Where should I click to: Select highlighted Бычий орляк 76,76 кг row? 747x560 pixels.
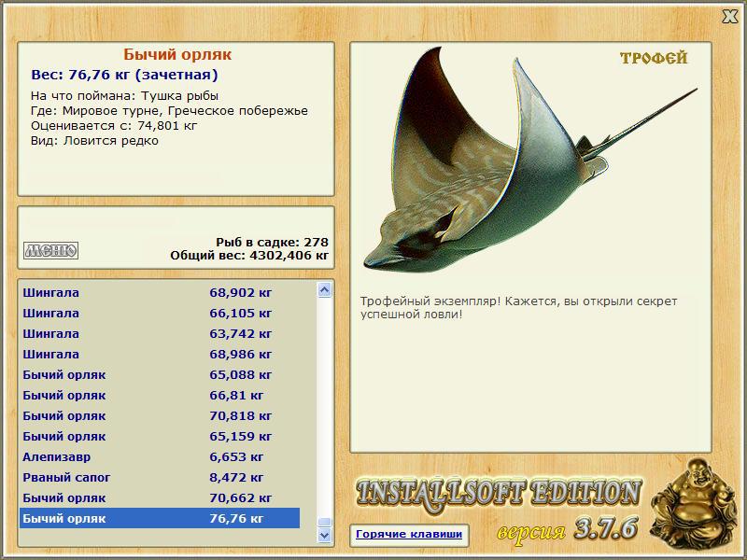(160, 518)
